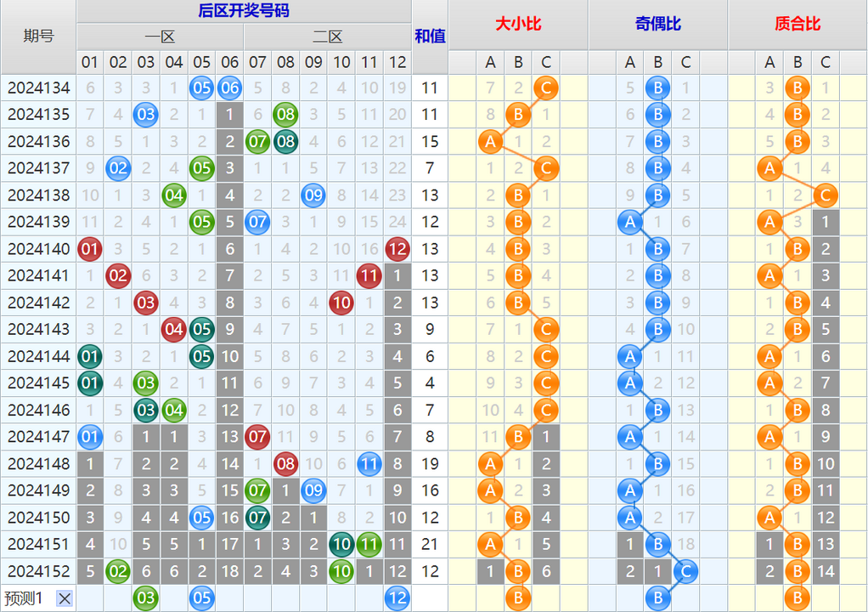Select the 一区 zone header

pos(160,37)
